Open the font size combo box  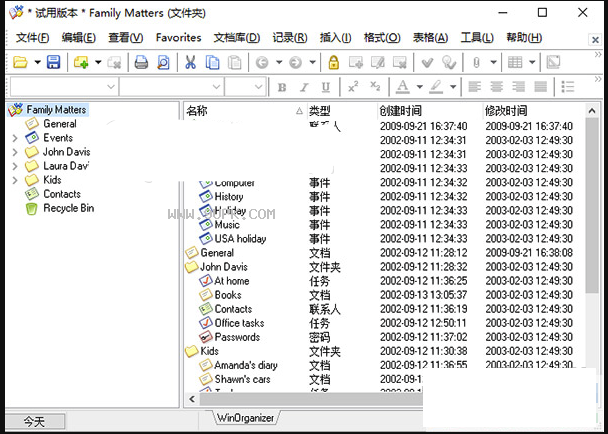point(245,87)
